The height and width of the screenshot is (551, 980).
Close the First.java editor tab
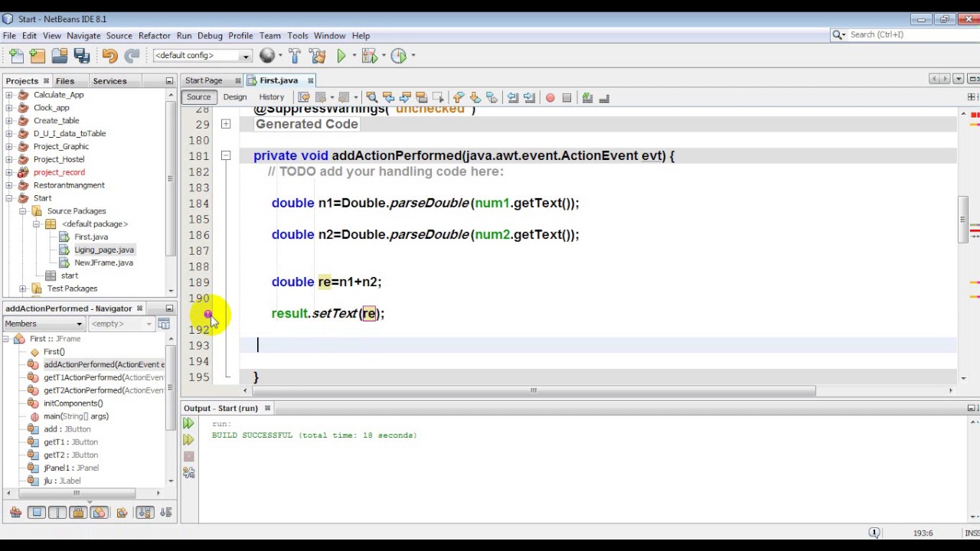click(x=310, y=80)
